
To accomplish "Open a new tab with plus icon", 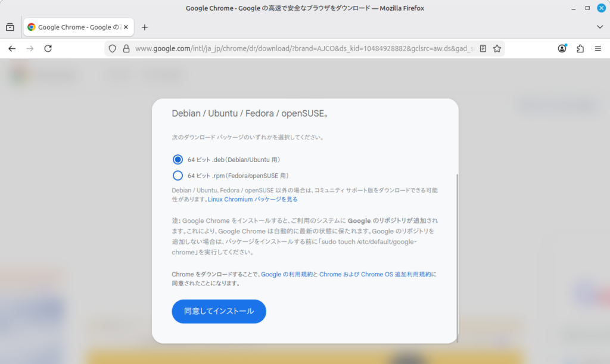I will [x=144, y=27].
